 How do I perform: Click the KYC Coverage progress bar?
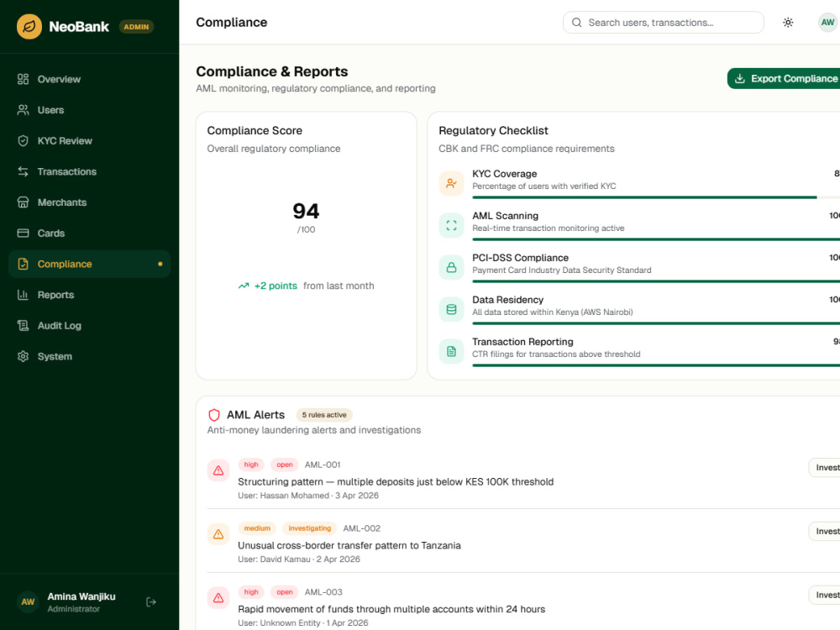(x=656, y=197)
